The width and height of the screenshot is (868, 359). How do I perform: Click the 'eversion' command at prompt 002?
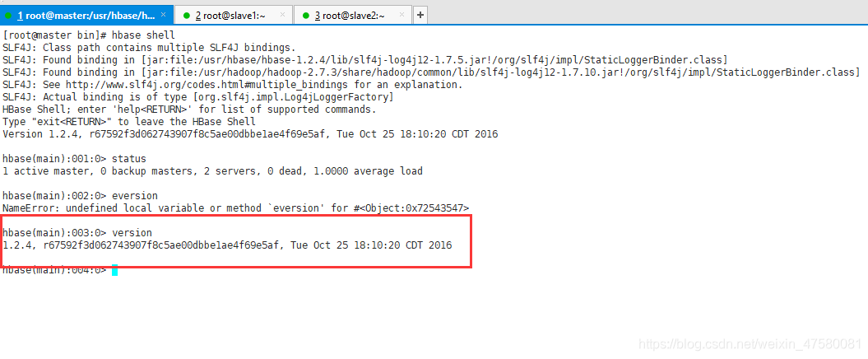pyautogui.click(x=80, y=196)
